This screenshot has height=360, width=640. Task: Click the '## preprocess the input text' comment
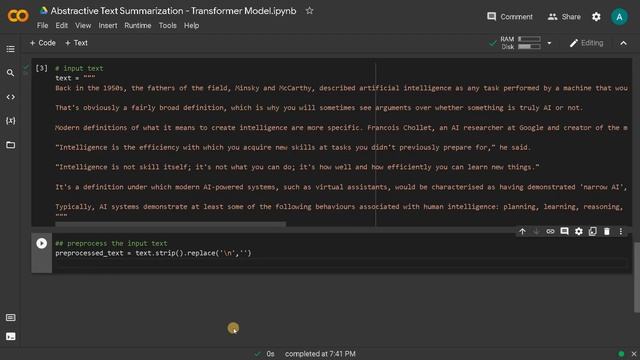(111, 243)
